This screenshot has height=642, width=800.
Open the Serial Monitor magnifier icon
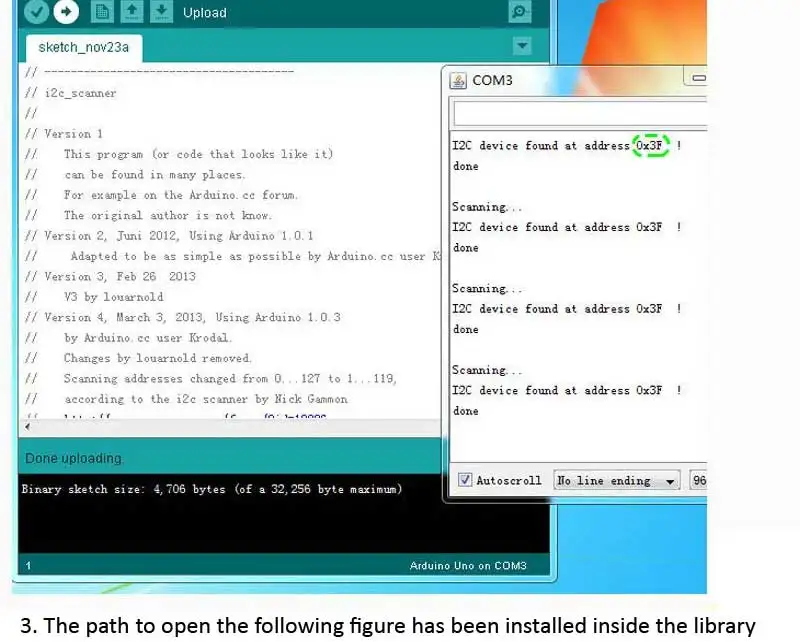pyautogui.click(x=520, y=12)
